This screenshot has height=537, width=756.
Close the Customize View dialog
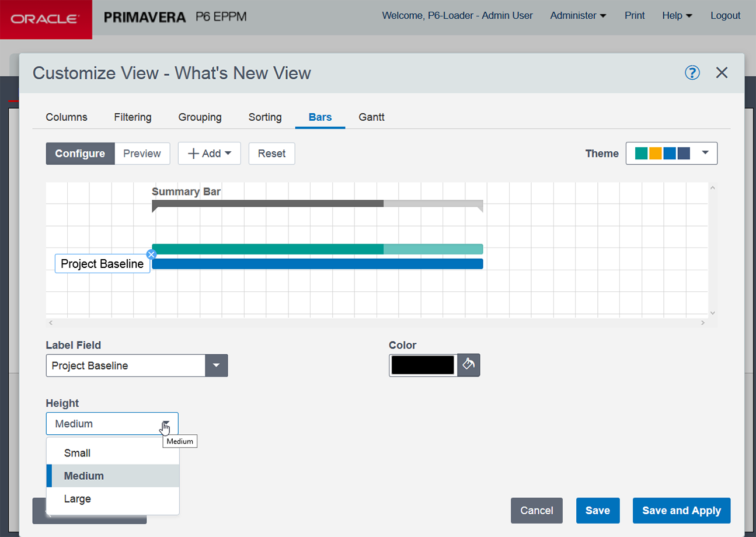coord(722,73)
